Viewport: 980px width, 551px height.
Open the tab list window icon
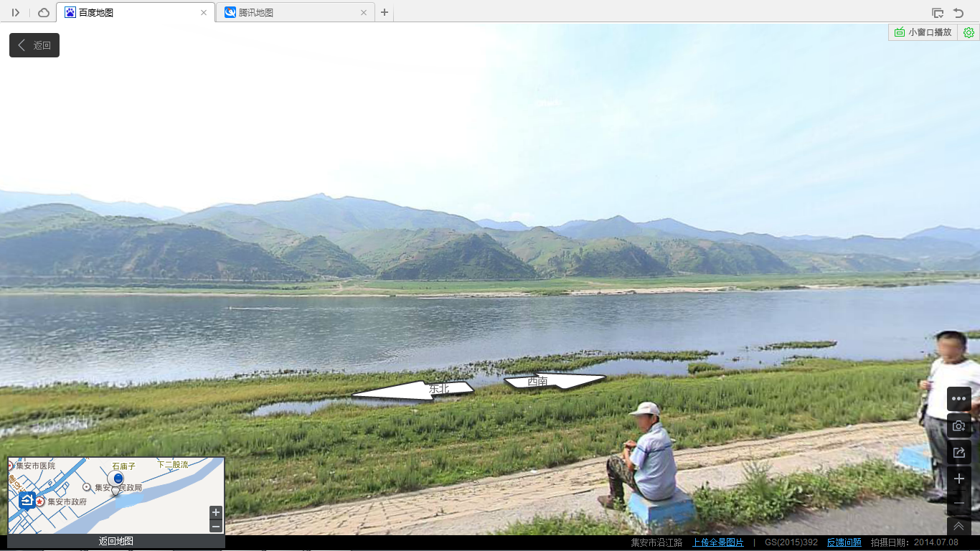938,12
